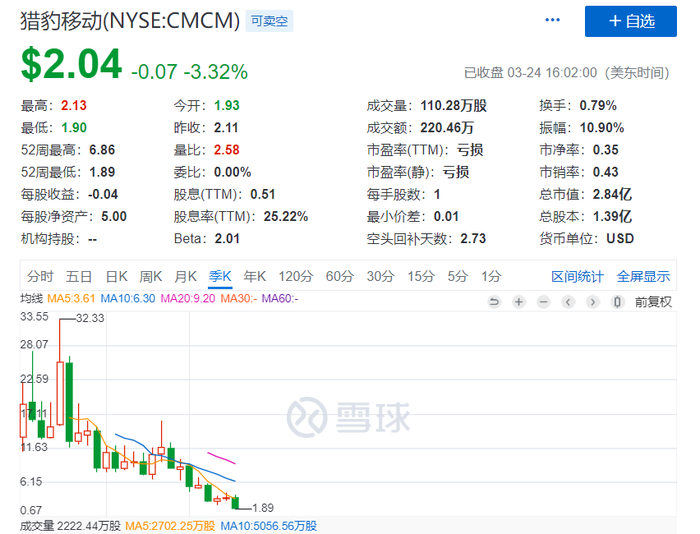The width and height of the screenshot is (700, 534).
Task: Switch to the 15分 chart tab
Action: pos(421,276)
